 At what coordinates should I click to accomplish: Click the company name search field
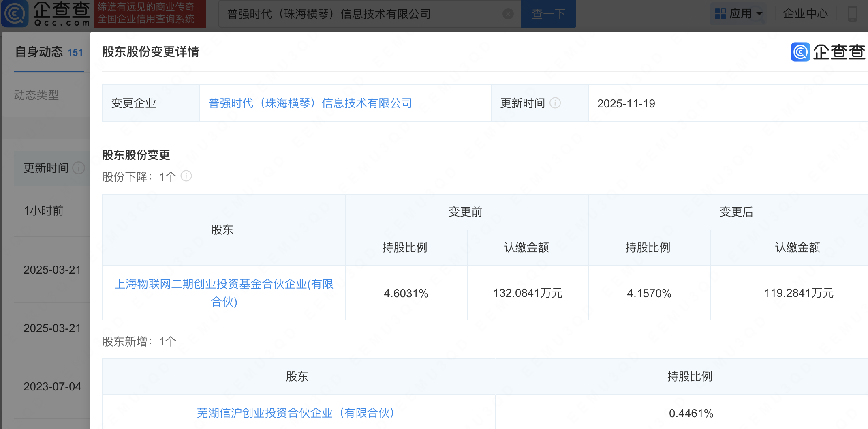[x=361, y=14]
